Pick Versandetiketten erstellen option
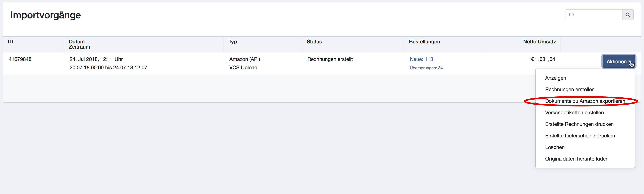The height and width of the screenshot is (194, 644). point(574,113)
